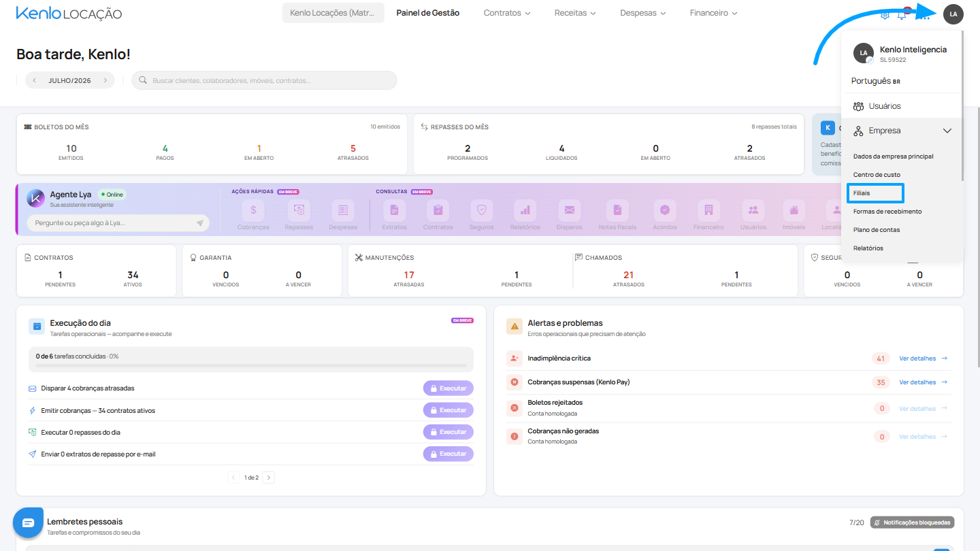Open the Extratos consultation icon
This screenshot has height=551, width=980.
point(394,210)
